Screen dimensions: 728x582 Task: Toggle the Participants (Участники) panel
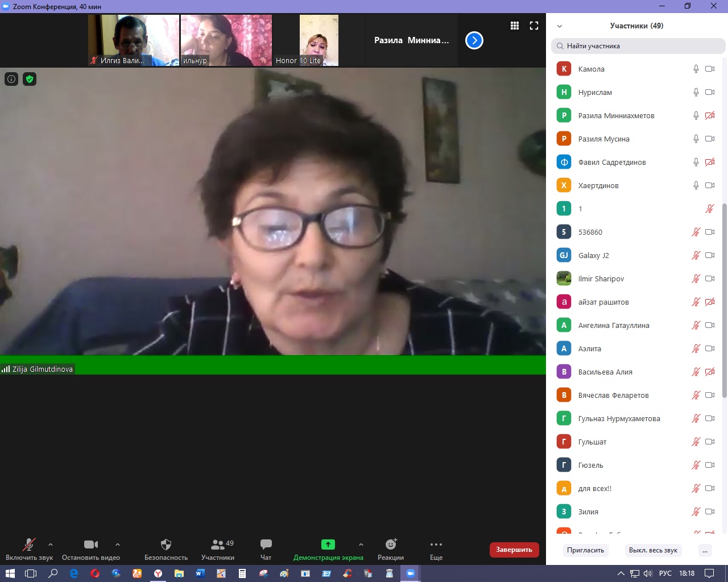218,545
